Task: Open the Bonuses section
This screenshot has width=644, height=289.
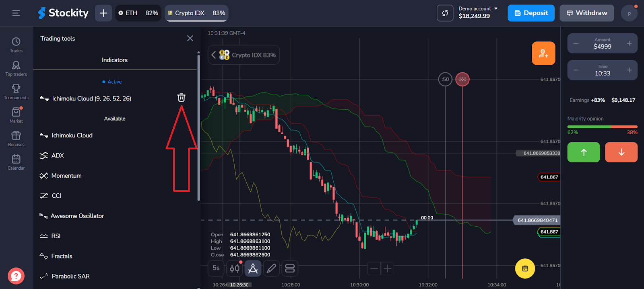Action: tap(16, 139)
